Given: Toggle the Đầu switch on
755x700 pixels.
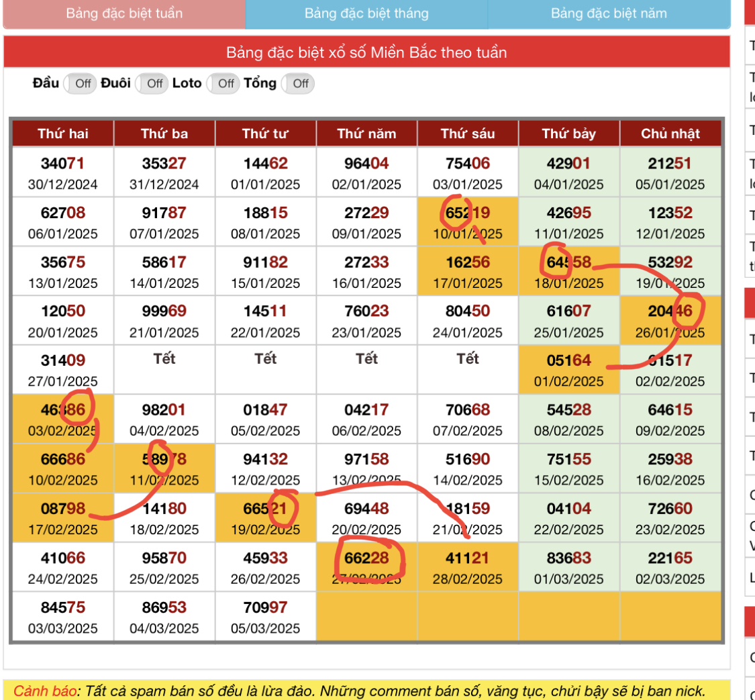Looking at the screenshot, I should (x=81, y=84).
